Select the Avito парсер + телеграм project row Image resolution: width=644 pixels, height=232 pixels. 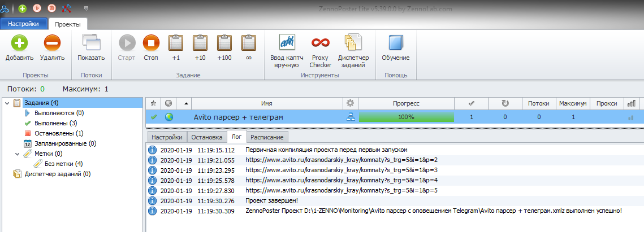[395, 117]
